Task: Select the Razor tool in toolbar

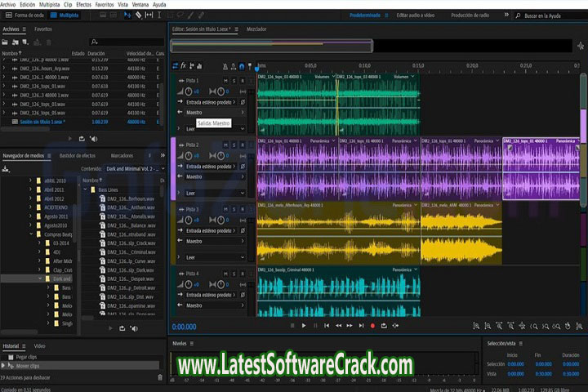Action: (138, 15)
